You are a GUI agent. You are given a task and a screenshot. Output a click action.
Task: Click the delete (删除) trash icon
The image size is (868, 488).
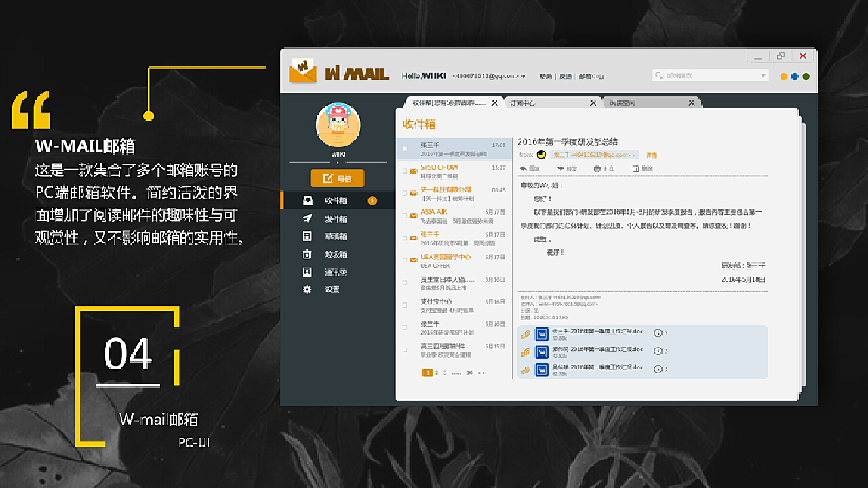[x=635, y=168]
